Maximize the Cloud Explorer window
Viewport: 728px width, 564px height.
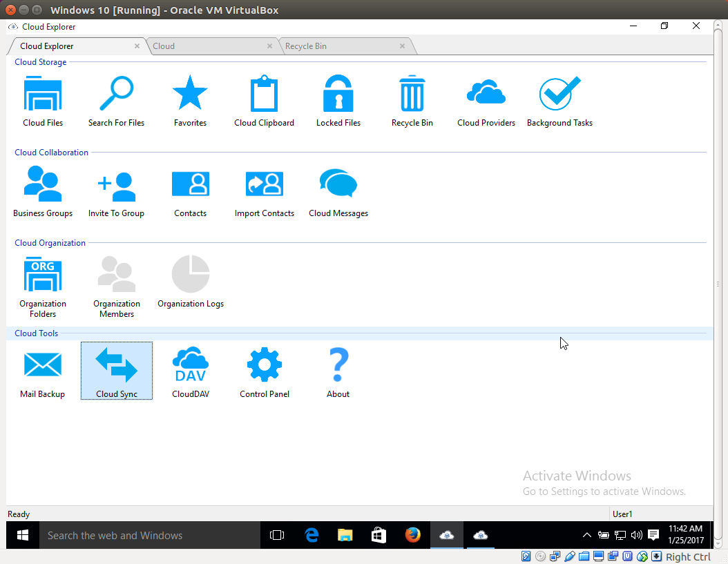664,26
